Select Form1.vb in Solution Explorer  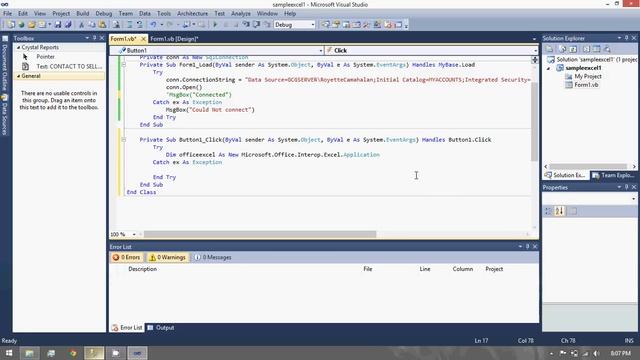tap(586, 85)
